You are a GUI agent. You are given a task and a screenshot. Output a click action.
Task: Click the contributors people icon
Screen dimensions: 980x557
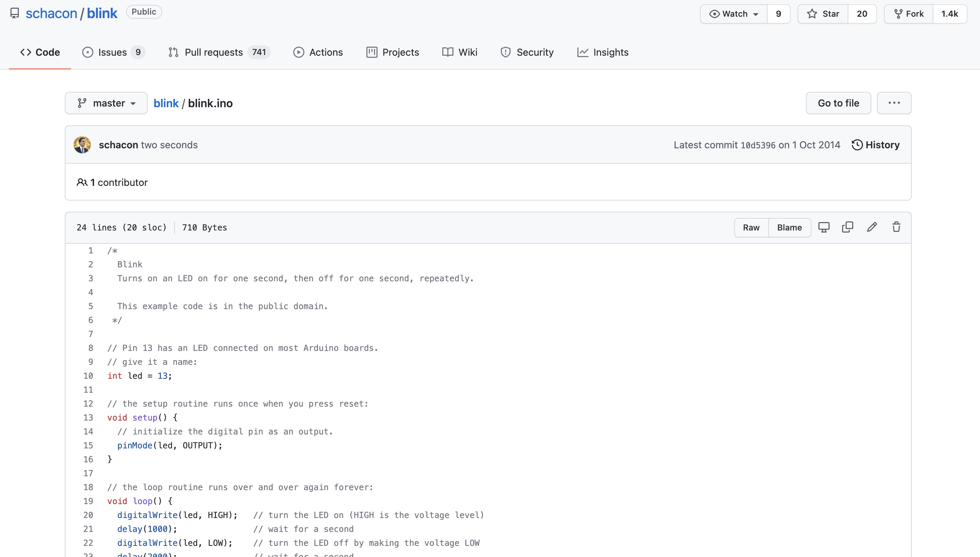coord(81,182)
